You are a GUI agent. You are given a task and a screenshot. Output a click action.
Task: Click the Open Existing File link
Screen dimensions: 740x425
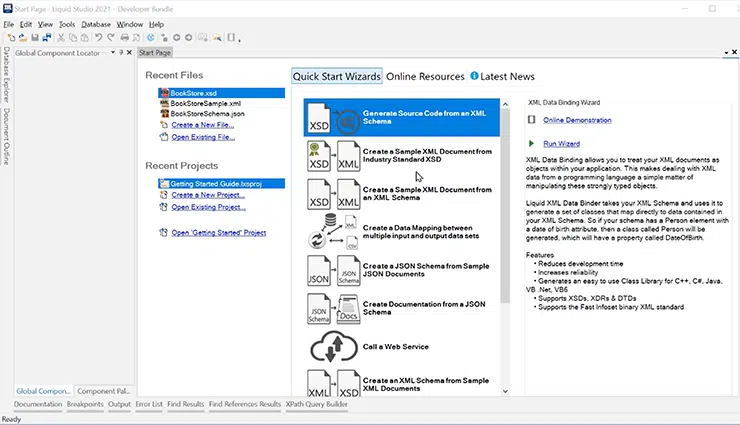[x=203, y=137]
